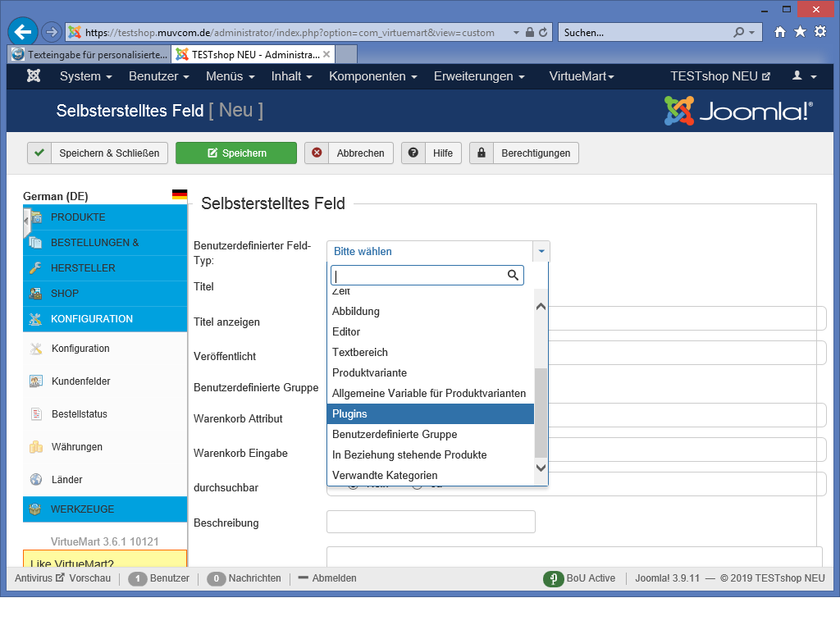Click the Länder globe icon in sidebar
The image size is (840, 630).
click(36, 480)
